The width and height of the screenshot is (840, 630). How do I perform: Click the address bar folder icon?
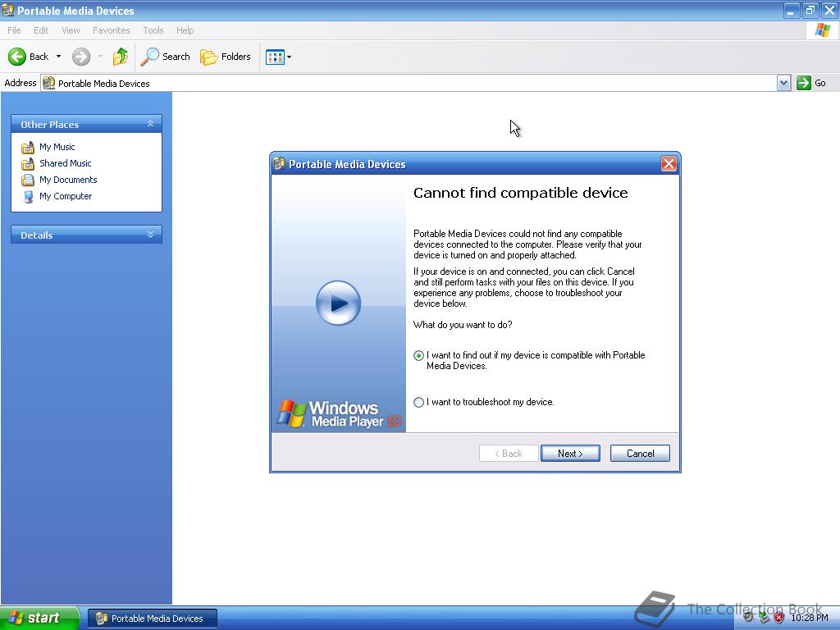click(x=48, y=83)
